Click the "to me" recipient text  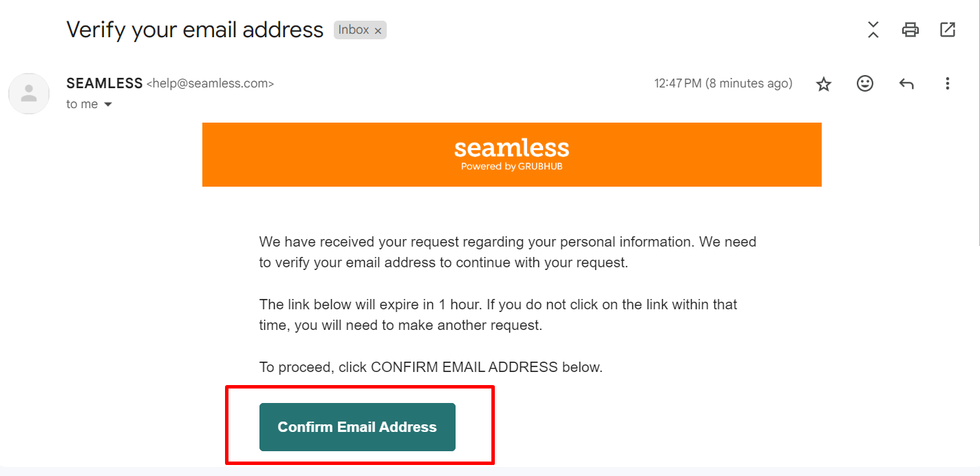coord(82,104)
